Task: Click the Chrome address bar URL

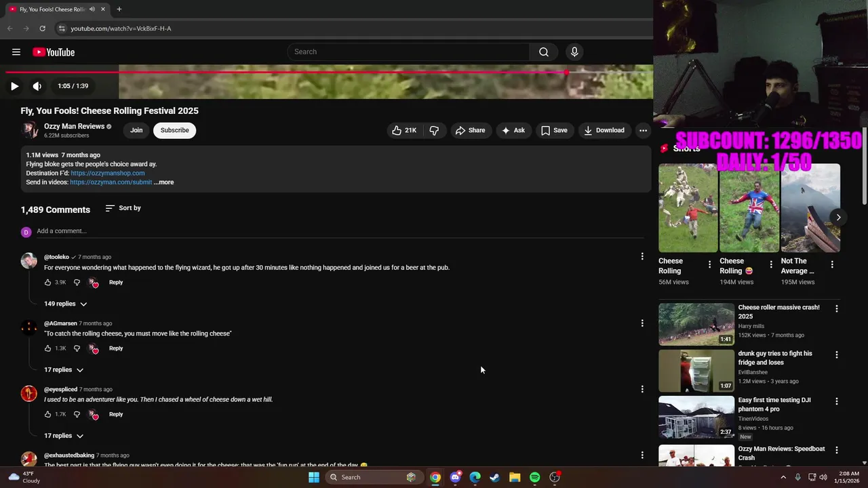Action: 121,28
